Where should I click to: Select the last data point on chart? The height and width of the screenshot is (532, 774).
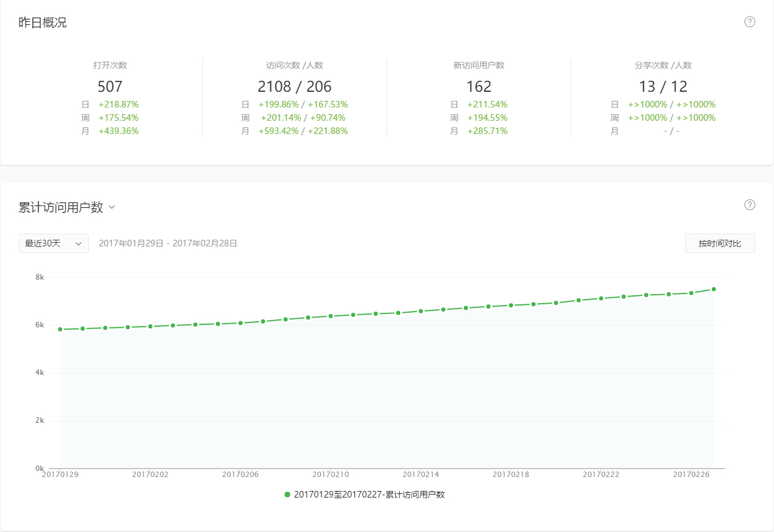tap(714, 289)
